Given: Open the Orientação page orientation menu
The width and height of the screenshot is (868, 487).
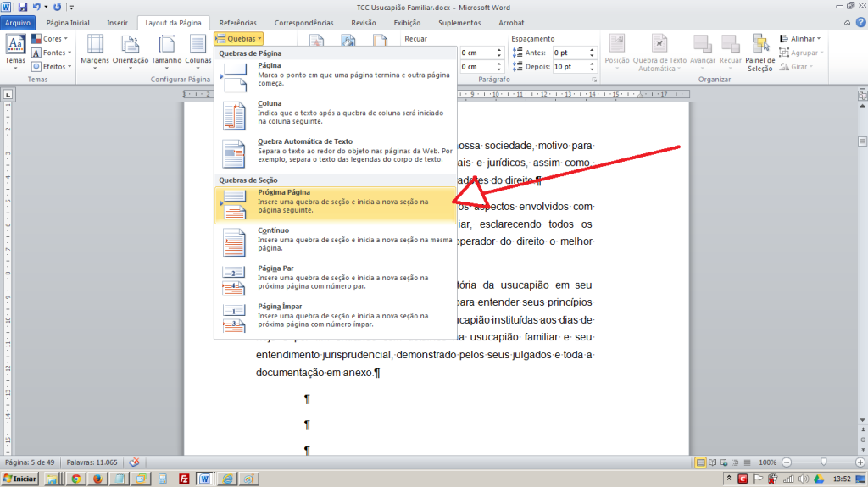Looking at the screenshot, I should point(131,52).
